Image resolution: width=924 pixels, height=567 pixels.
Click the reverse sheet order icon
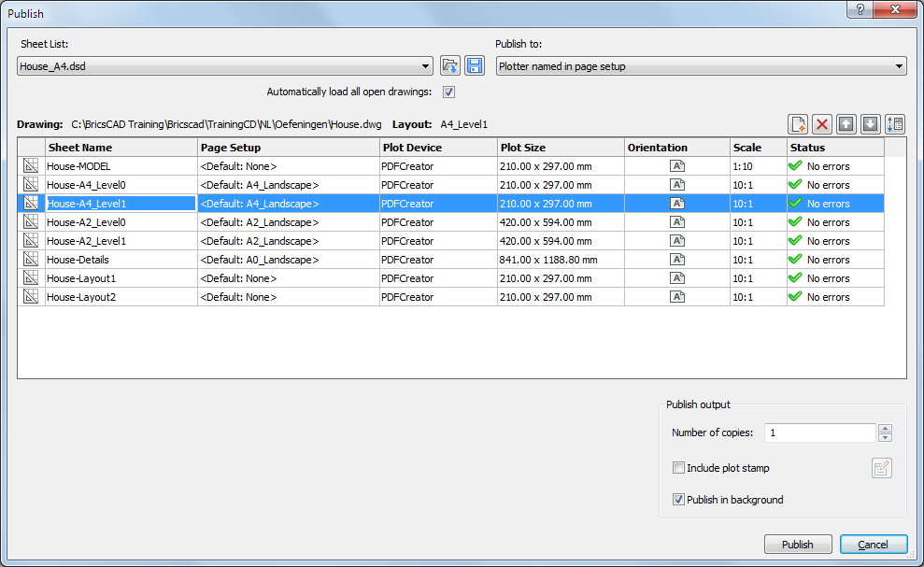click(x=895, y=125)
